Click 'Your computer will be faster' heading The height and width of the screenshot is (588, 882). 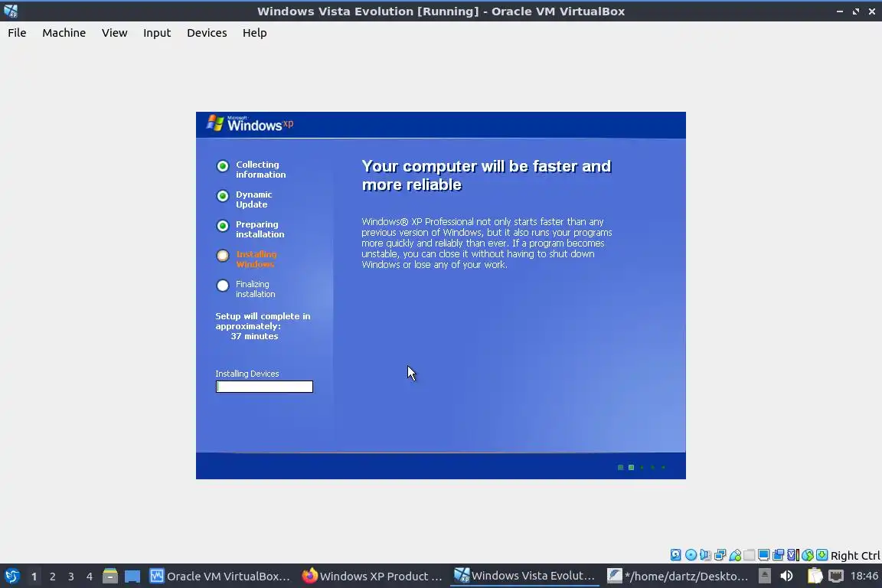[487, 175]
